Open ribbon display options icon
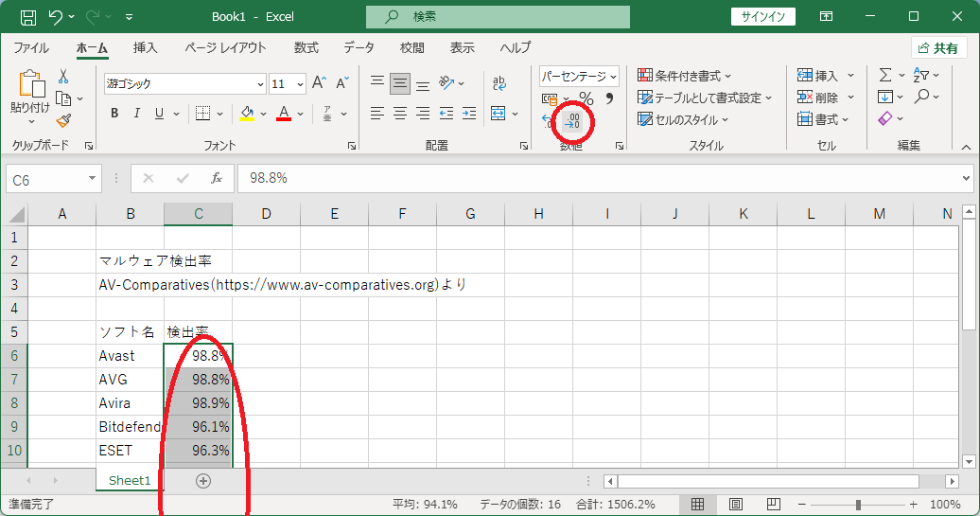This screenshot has height=516, width=980. coord(826,17)
